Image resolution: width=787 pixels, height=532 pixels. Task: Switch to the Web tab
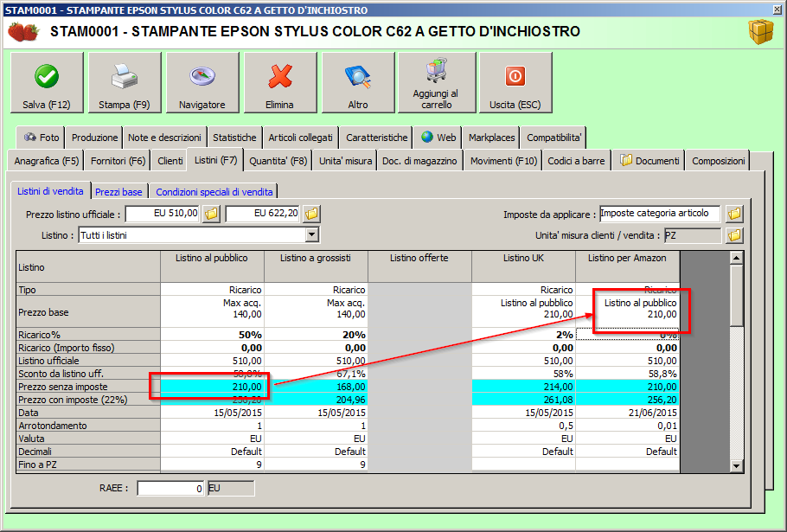coord(438,138)
